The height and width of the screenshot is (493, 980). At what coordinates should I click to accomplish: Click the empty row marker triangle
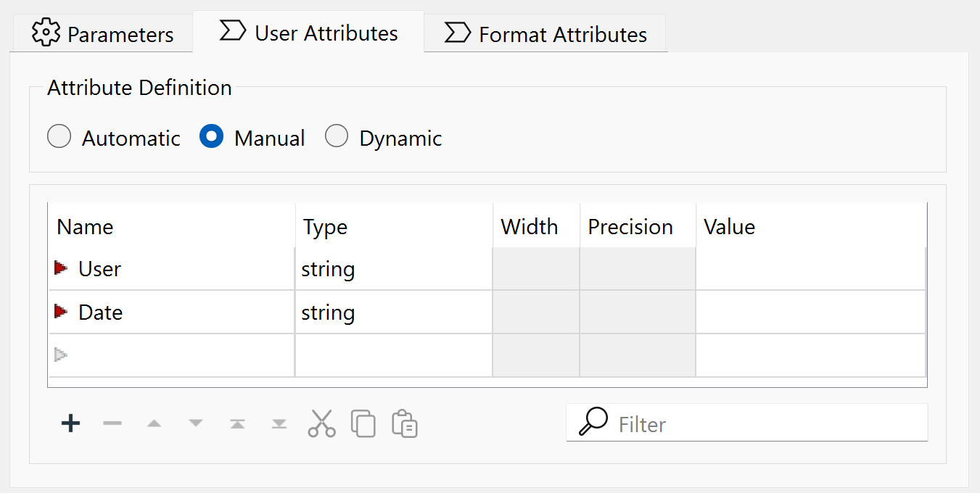59,355
